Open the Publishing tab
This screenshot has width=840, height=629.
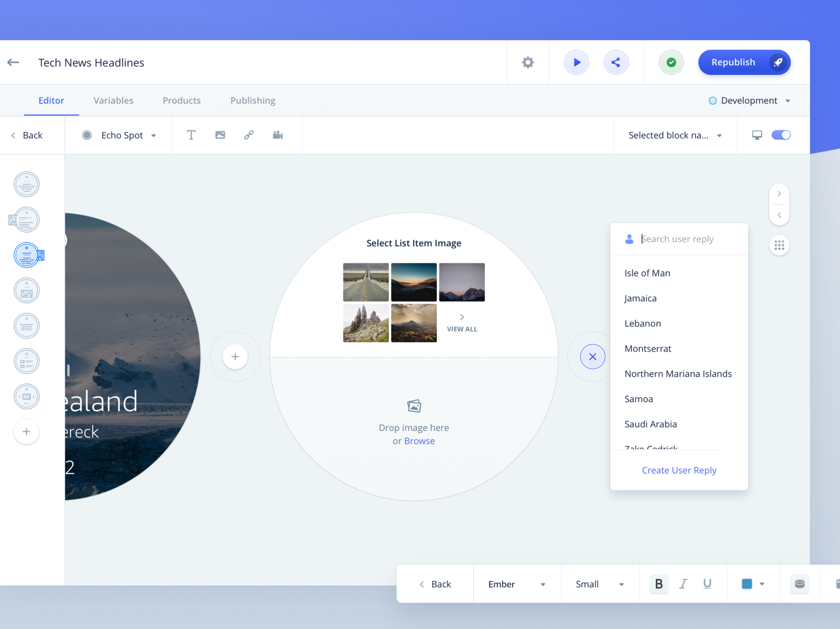(253, 100)
